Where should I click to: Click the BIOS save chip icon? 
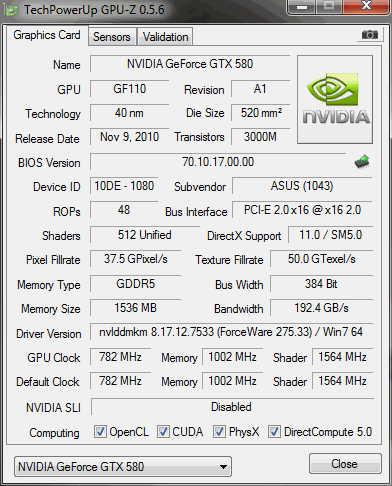362,162
